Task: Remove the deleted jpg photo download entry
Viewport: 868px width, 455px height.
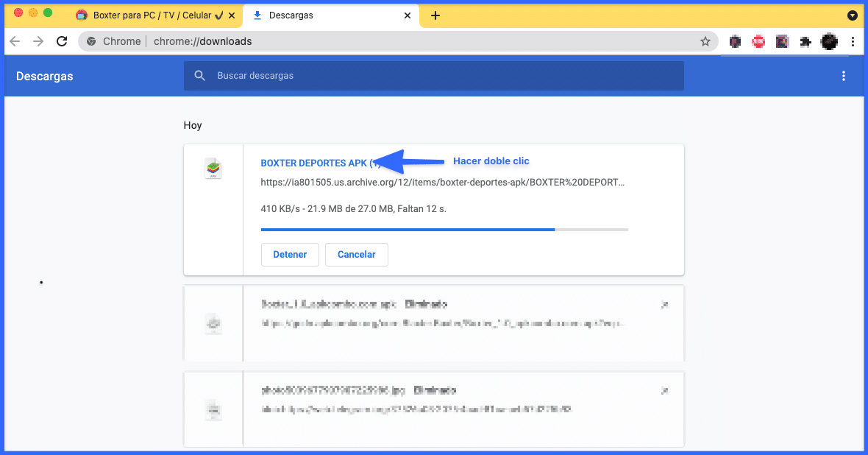Action: (664, 389)
